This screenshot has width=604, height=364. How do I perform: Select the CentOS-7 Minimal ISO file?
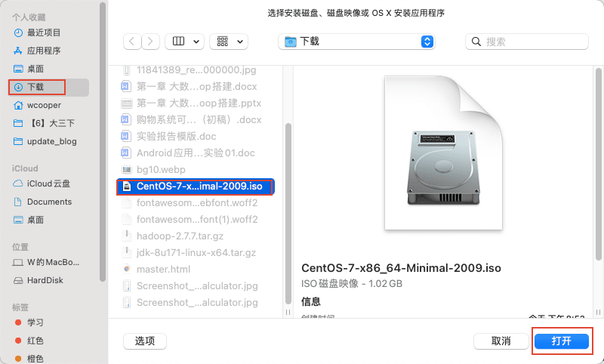click(x=196, y=187)
